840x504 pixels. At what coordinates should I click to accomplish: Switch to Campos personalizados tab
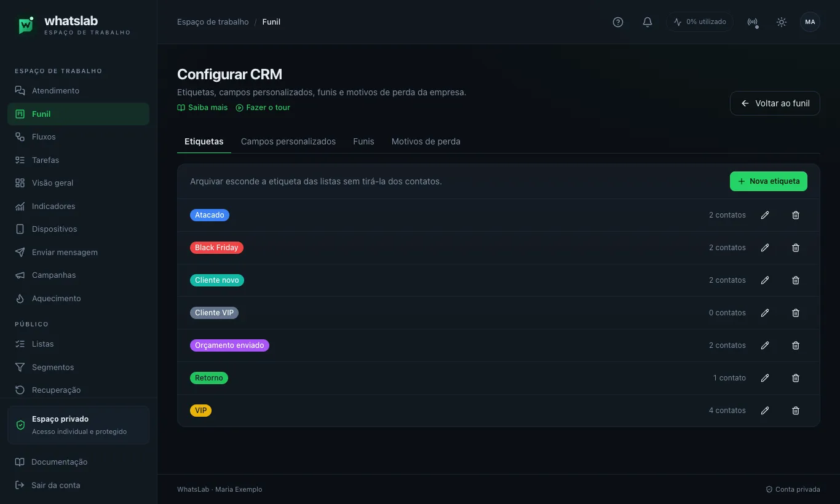coord(288,141)
